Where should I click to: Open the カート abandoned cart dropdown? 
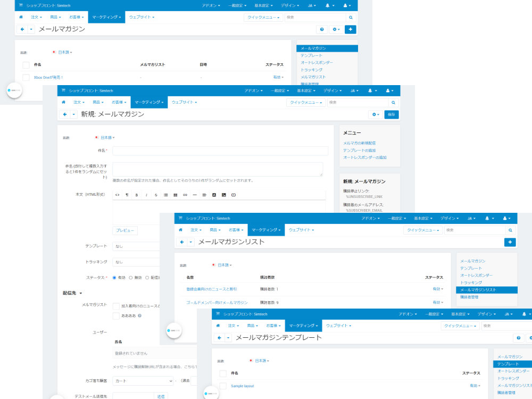(143, 381)
